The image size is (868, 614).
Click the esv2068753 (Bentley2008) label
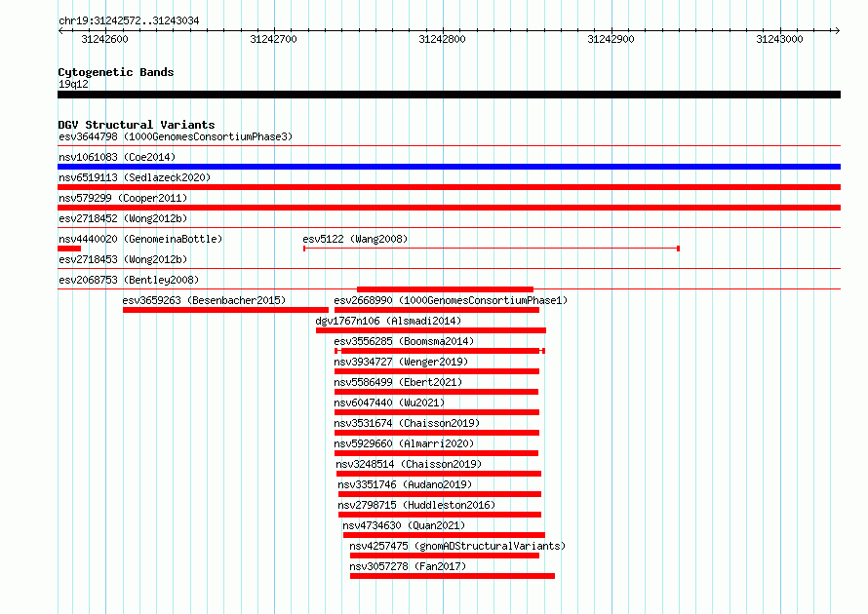click(x=129, y=280)
